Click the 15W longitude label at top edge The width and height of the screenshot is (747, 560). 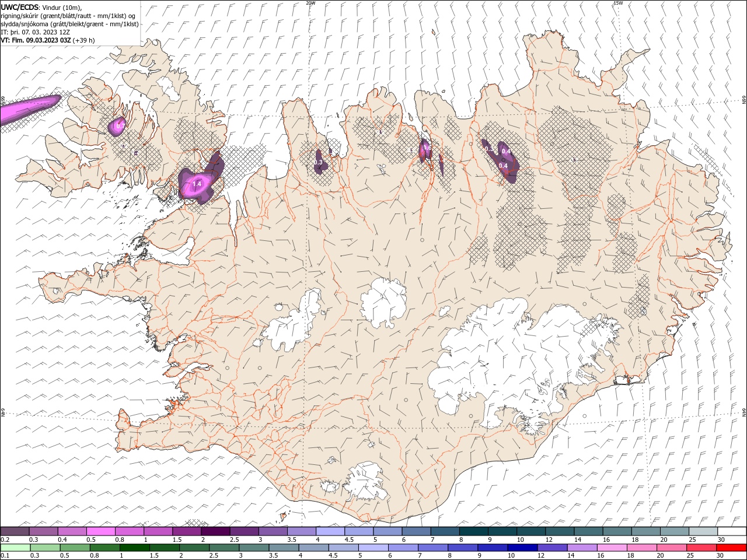click(618, 2)
